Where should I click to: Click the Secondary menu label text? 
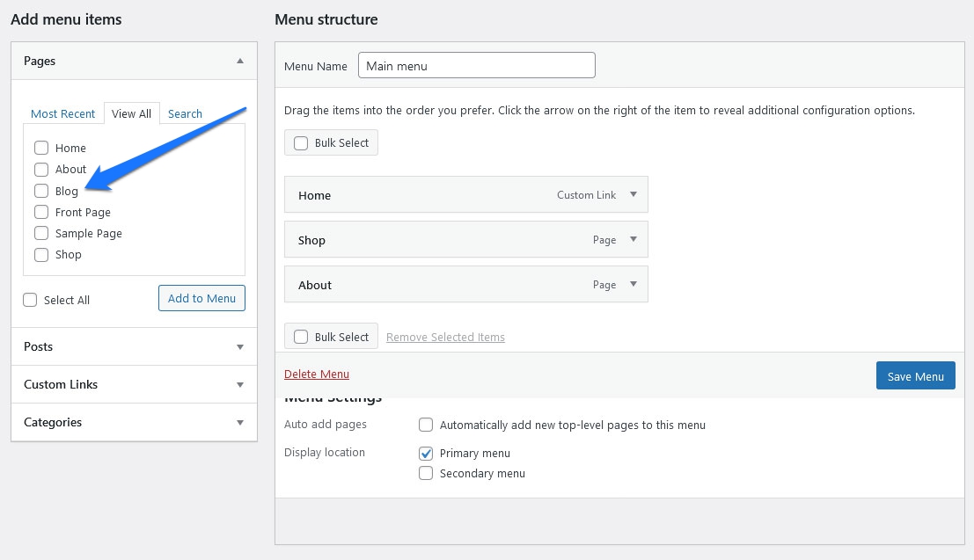tap(483, 473)
